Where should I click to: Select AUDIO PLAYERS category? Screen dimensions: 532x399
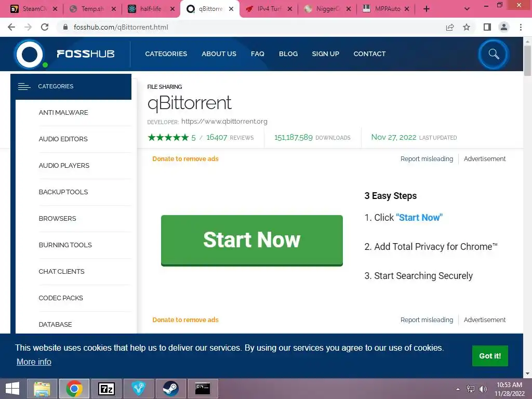coord(64,166)
